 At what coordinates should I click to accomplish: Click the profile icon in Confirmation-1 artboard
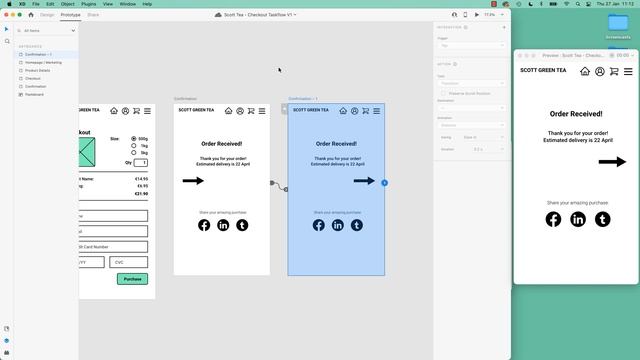tap(355, 111)
